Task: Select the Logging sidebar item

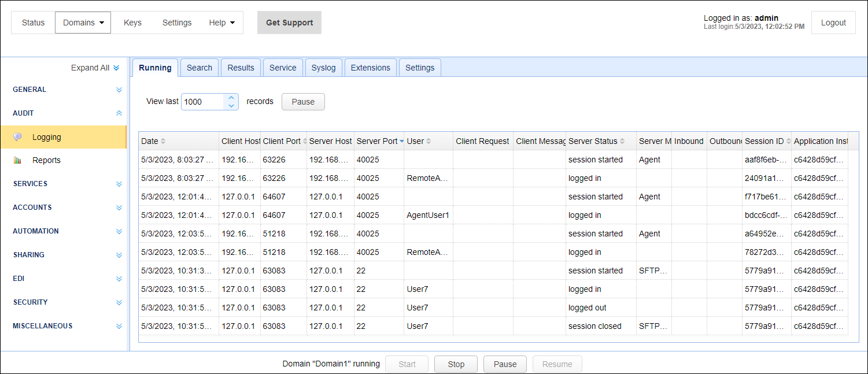Action: pos(63,137)
